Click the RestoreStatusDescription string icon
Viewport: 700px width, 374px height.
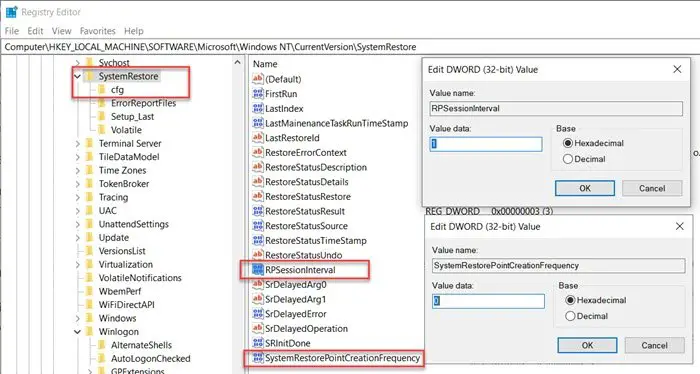coord(258,167)
